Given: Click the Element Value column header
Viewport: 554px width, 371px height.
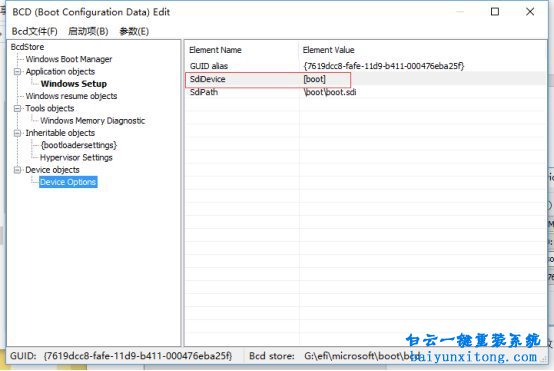Looking at the screenshot, I should coord(328,50).
